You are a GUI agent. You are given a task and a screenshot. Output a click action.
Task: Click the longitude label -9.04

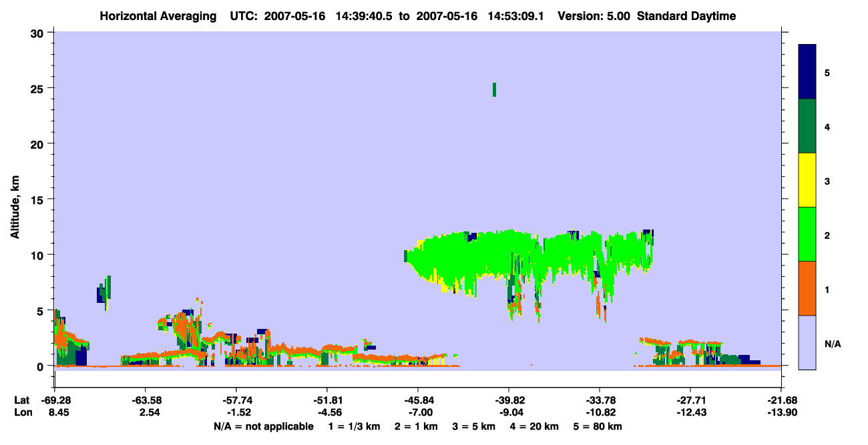(x=509, y=413)
